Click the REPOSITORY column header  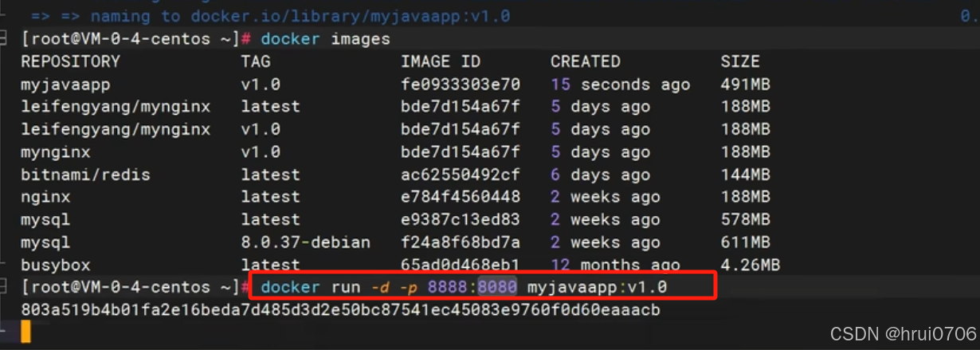click(x=70, y=61)
